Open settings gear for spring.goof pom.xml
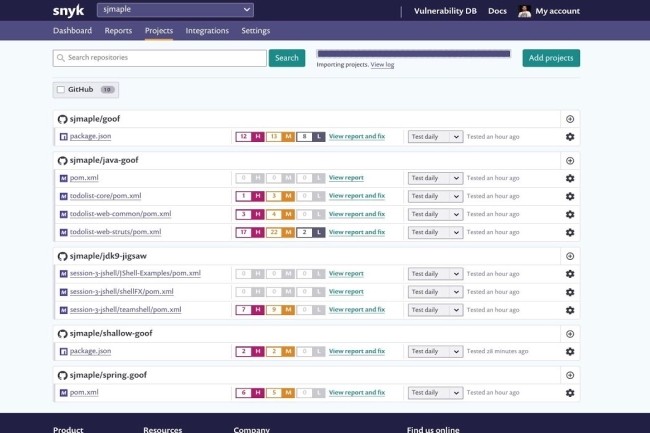Viewport: 650px width, 433px height. click(570, 393)
